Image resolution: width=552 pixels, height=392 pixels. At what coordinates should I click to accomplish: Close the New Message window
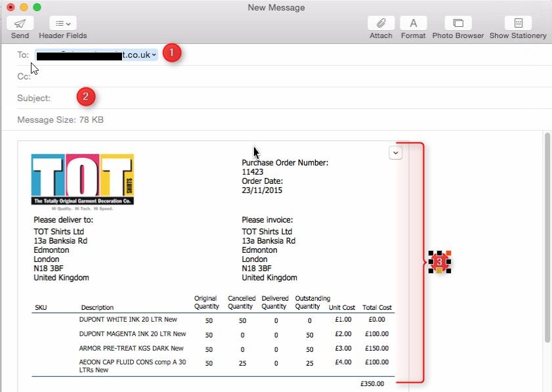click(11, 7)
